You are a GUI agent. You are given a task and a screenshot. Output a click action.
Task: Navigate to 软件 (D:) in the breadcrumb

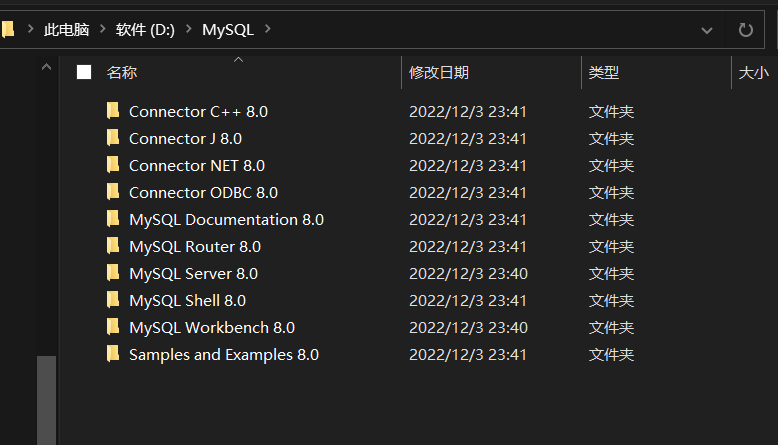click(x=145, y=30)
